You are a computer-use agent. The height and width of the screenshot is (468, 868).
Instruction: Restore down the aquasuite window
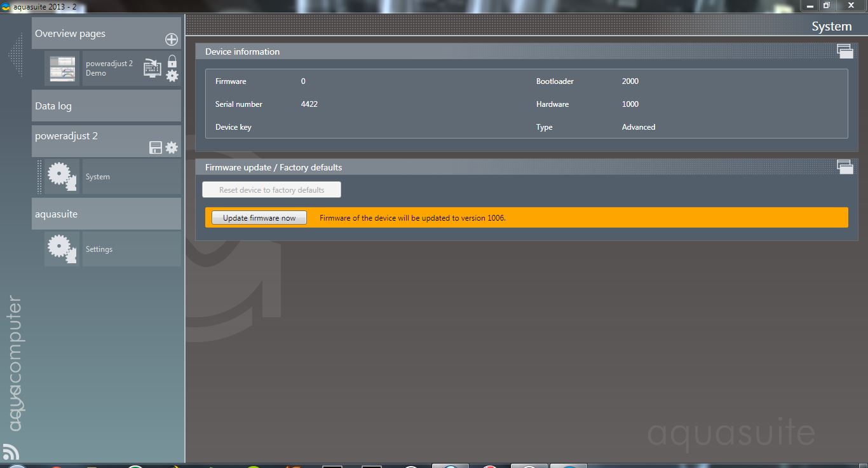click(x=827, y=6)
